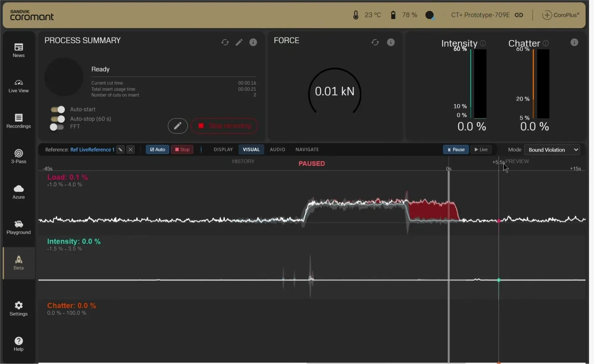Click the CoroPlus plus icon

coord(547,15)
